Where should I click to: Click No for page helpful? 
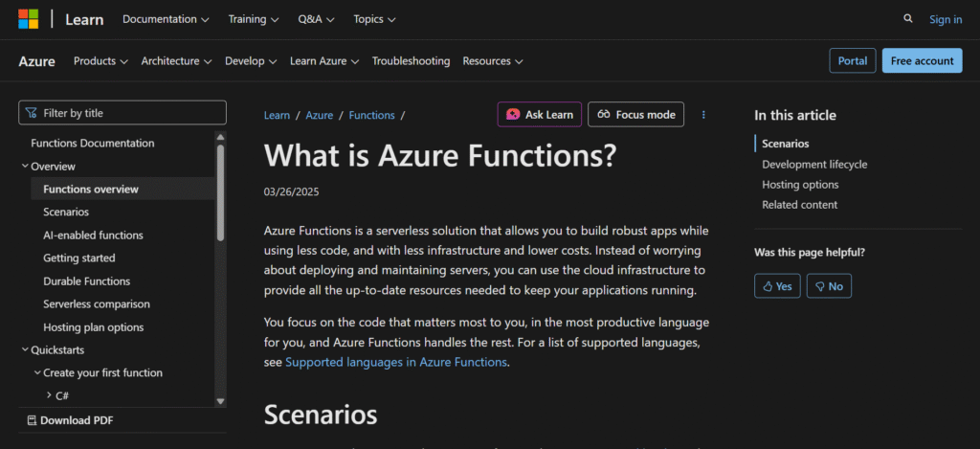point(829,286)
